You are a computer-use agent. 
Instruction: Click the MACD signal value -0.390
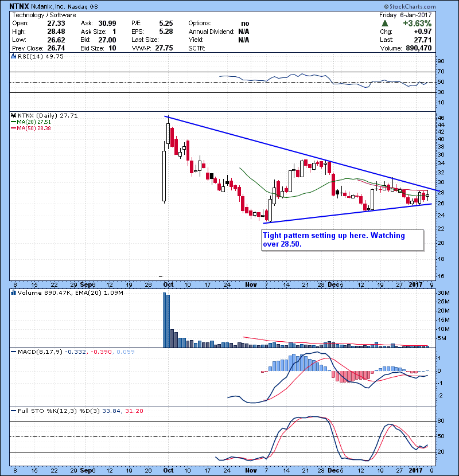coord(101,352)
